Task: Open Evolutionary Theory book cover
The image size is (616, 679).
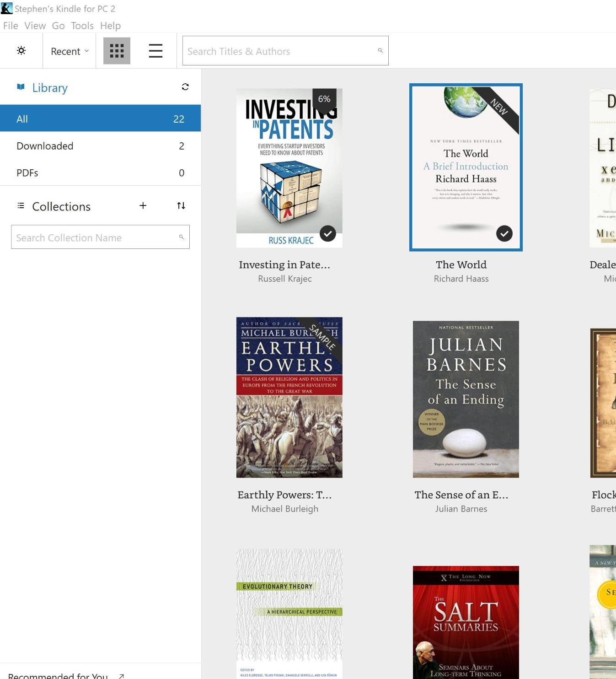Action: (289, 614)
